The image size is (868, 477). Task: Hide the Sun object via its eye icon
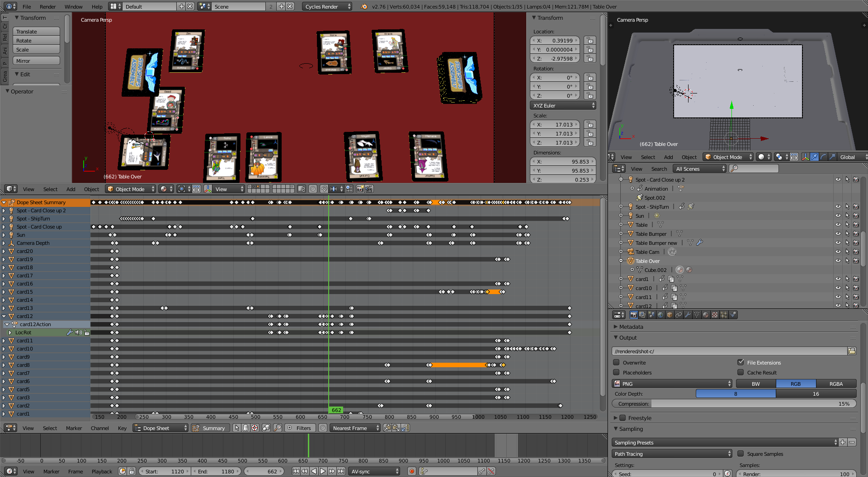pyautogui.click(x=838, y=215)
